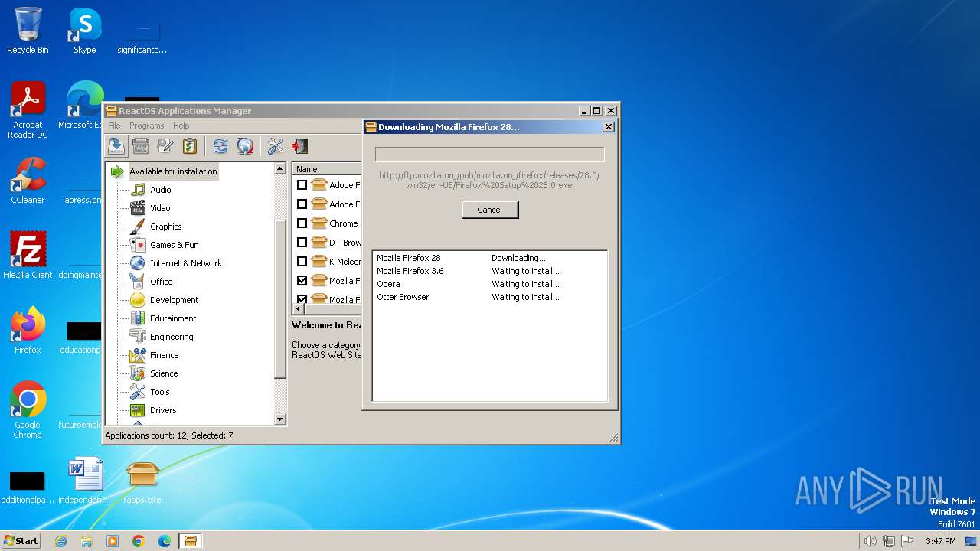Check the Chrome application checkbox
The height and width of the screenshot is (551, 980).
302,223
